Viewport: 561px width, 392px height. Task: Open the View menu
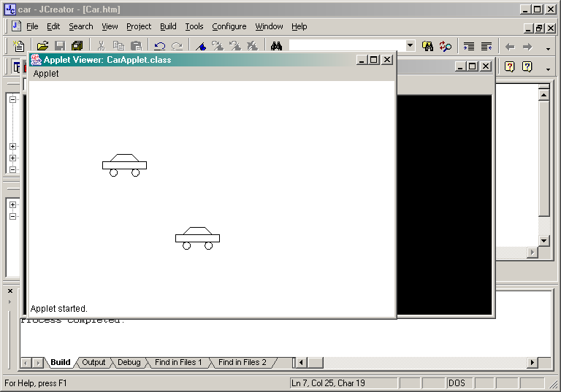110,26
